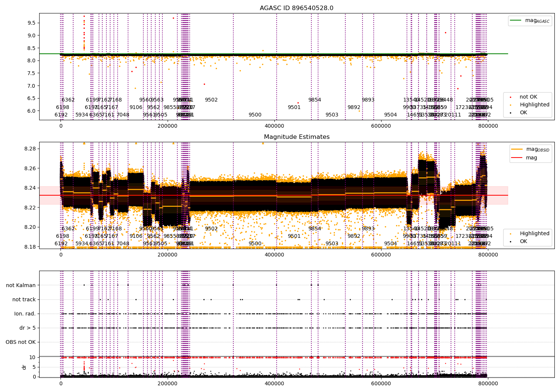Click OBSID label 9503 in Magnitude Estimates plot
This screenshot has height=392, width=560.
pyautogui.click(x=332, y=244)
